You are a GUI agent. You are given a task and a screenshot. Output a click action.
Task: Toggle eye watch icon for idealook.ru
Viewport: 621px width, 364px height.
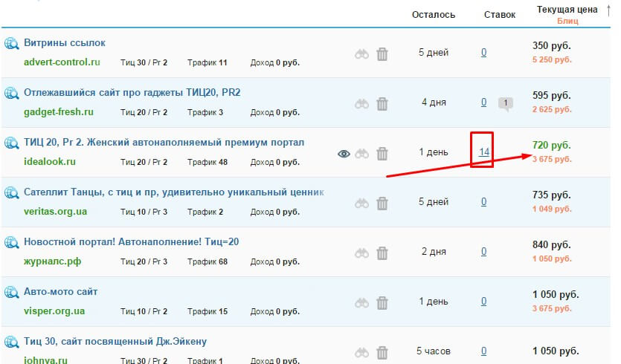click(344, 154)
